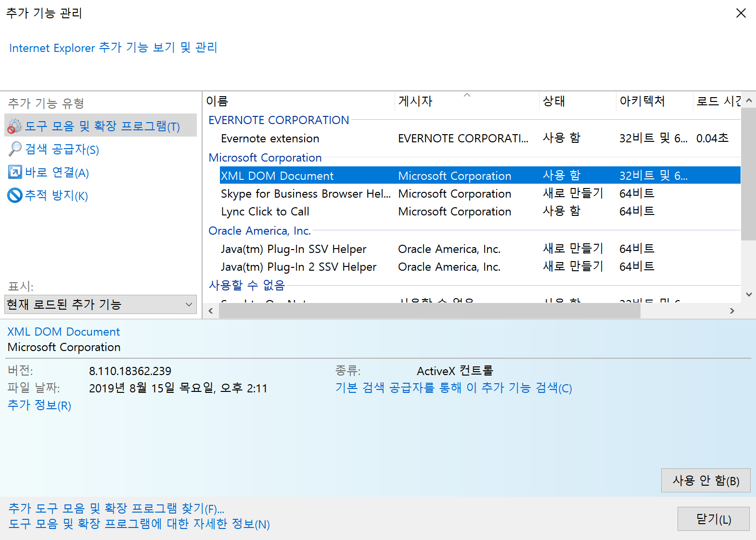Open 바로 연결(A) category
The image size is (756, 540).
point(57,172)
